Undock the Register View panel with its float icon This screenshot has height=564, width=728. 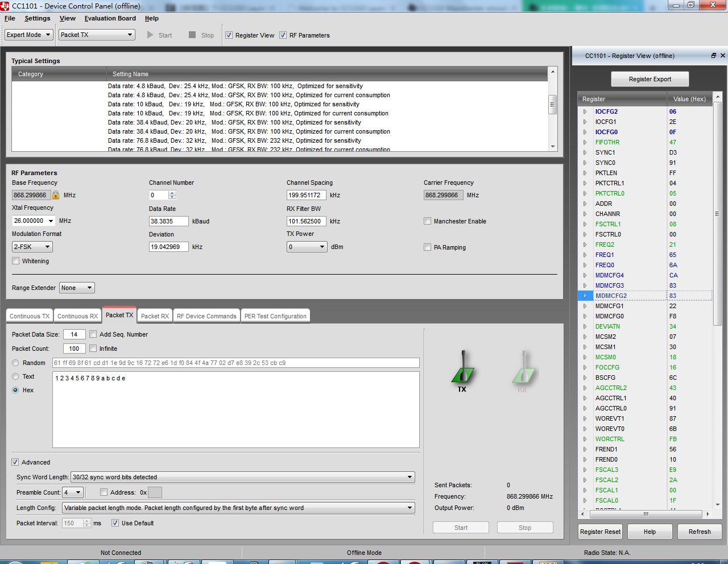pos(714,56)
